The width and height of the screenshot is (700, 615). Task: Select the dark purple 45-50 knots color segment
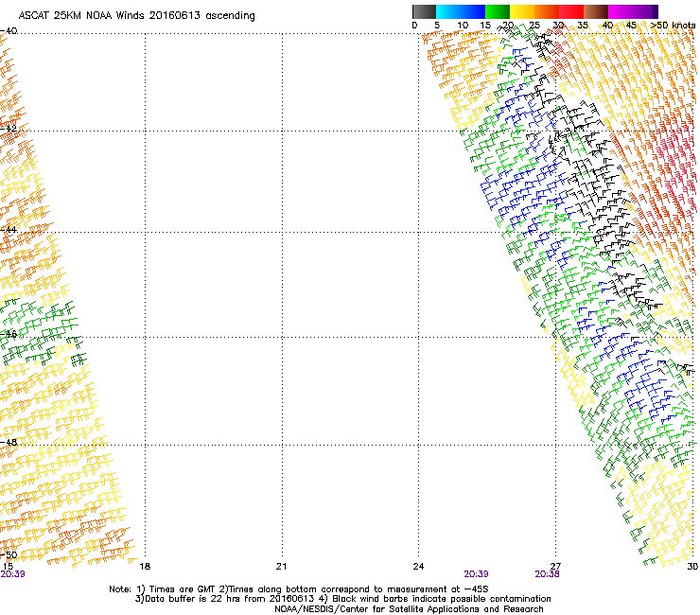coord(645,11)
